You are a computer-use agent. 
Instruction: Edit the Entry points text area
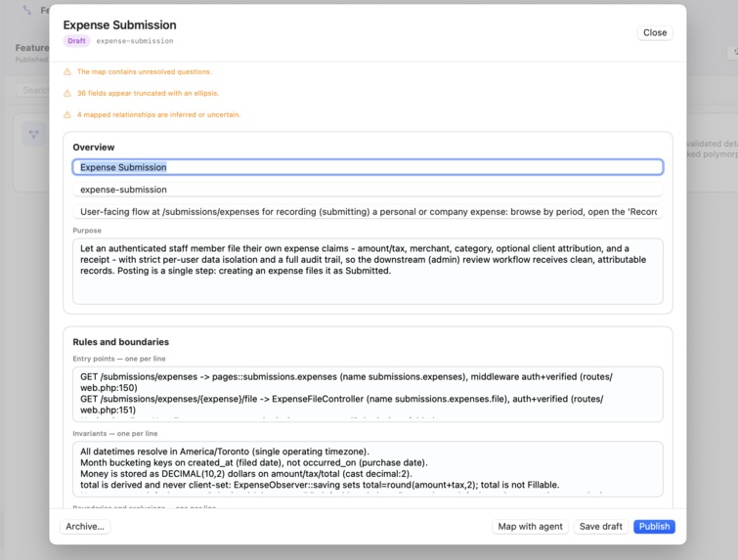click(368, 394)
